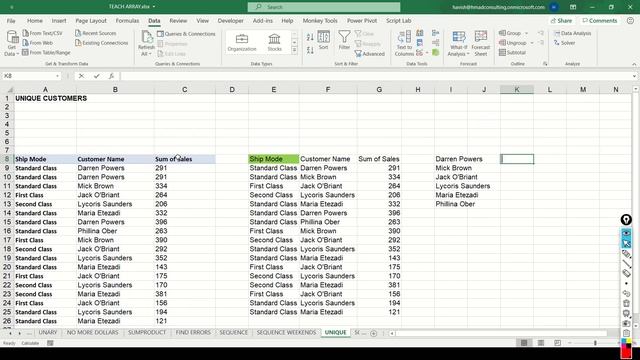Open the File tab
The image size is (640, 360).
[11, 20]
